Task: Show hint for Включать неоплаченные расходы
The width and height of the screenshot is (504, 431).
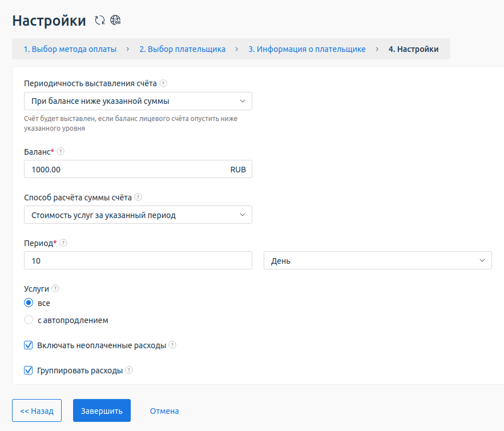Action: tap(172, 345)
